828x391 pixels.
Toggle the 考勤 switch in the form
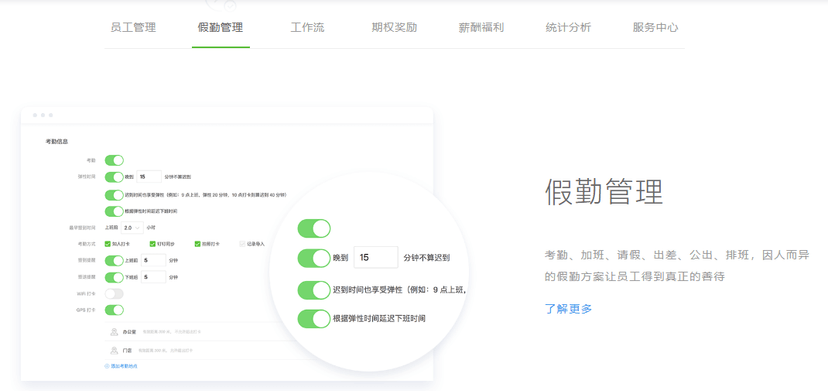click(114, 160)
